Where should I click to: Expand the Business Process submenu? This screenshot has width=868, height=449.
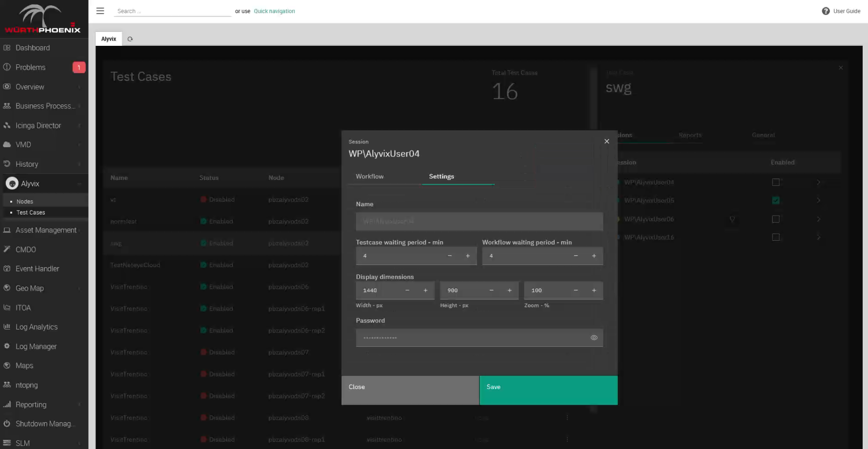pyautogui.click(x=79, y=106)
